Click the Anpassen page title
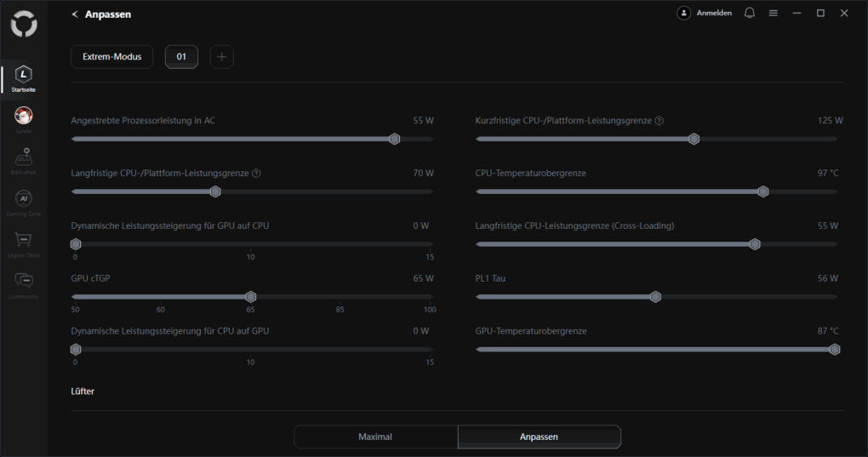Screen dimensions: 868x457 pos(108,14)
